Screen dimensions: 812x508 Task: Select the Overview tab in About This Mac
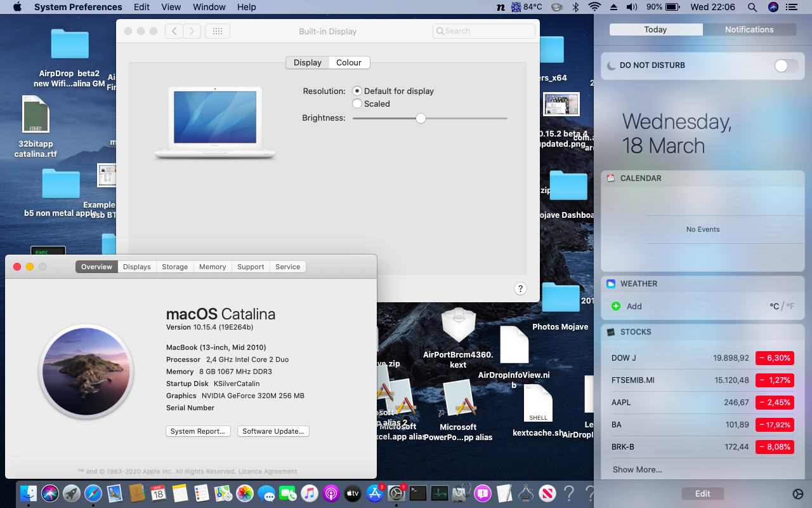[96, 267]
